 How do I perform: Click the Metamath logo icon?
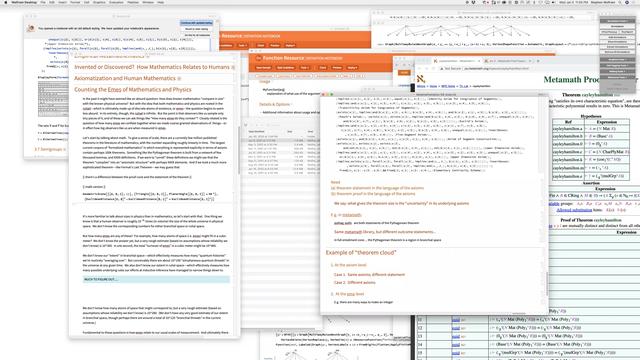point(421,78)
